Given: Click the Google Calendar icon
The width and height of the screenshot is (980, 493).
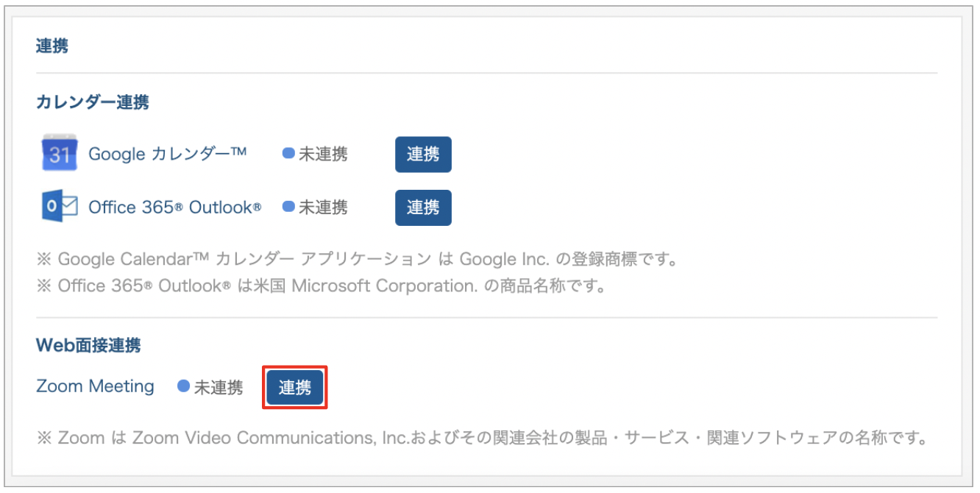Looking at the screenshot, I should tap(60, 153).
